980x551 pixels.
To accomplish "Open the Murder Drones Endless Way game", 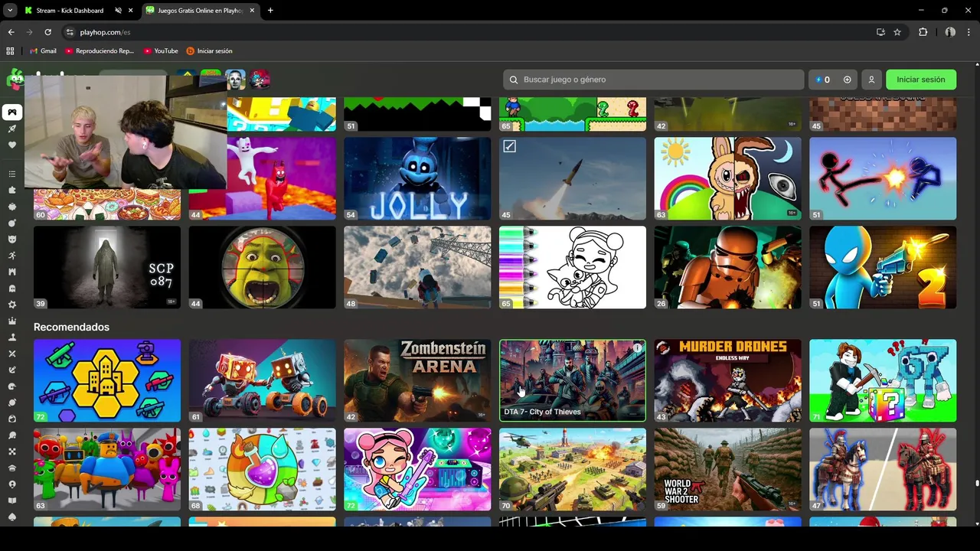I will point(727,380).
